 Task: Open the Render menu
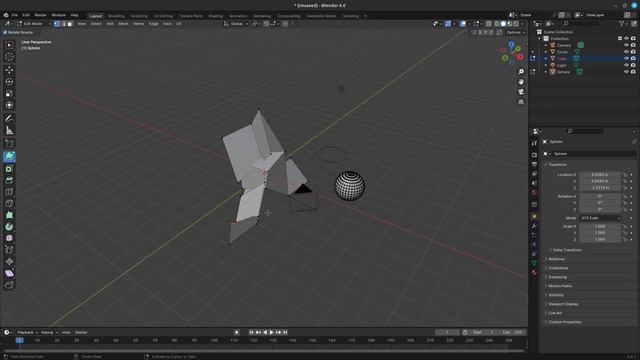[40, 15]
